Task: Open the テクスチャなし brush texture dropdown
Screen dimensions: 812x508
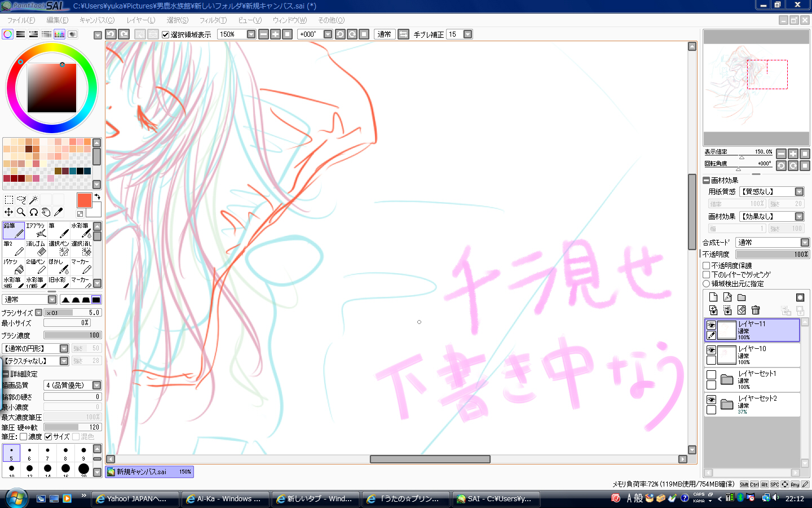Action: pyautogui.click(x=64, y=361)
